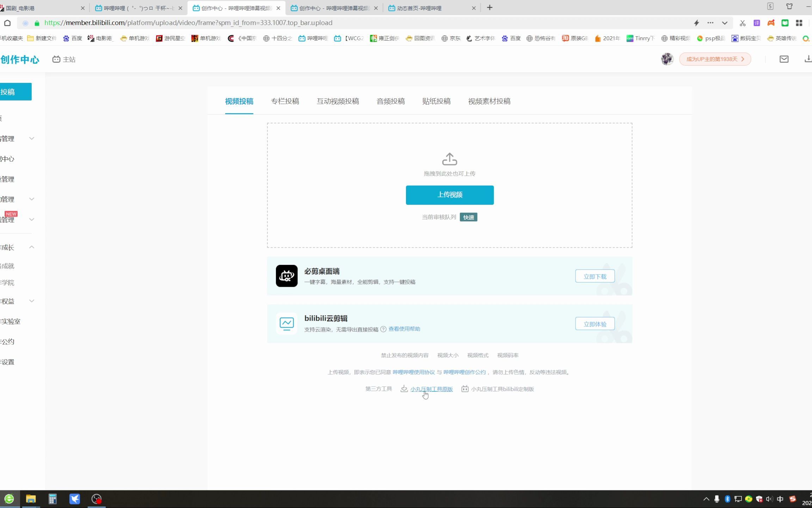Image resolution: width=812 pixels, height=508 pixels.
Task: Open the mail messages envelope icon
Action: [784, 59]
